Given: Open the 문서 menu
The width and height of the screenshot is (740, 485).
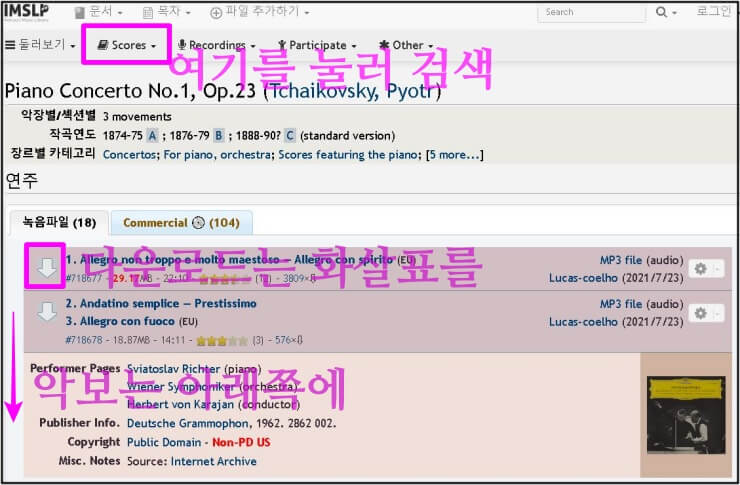Looking at the screenshot, I should (99, 12).
